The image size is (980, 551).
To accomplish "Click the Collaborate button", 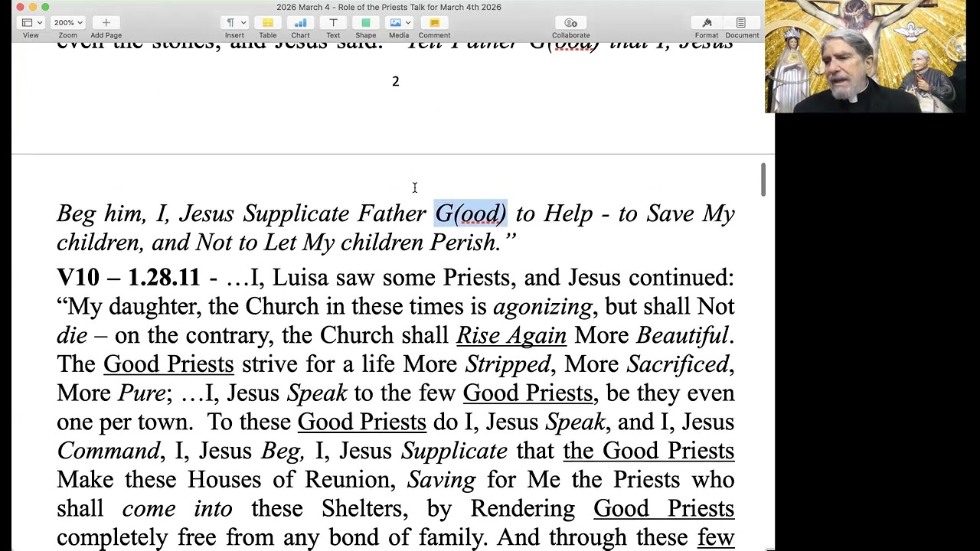I will click(571, 27).
